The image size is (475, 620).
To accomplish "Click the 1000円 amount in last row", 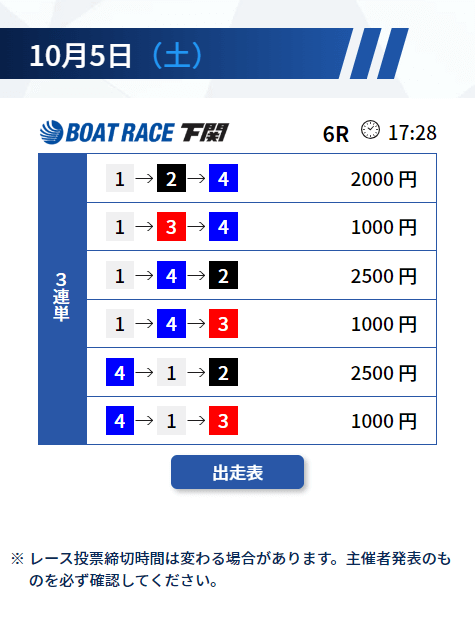I will pyautogui.click(x=384, y=421).
